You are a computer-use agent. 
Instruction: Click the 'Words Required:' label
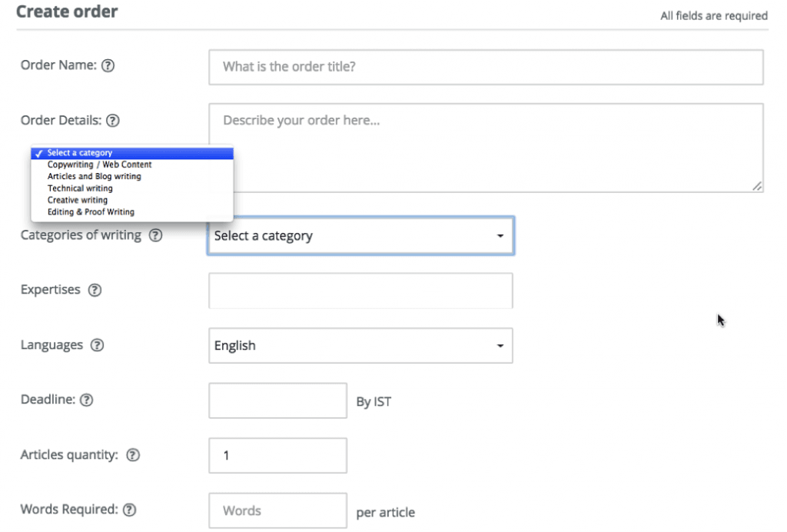(69, 510)
